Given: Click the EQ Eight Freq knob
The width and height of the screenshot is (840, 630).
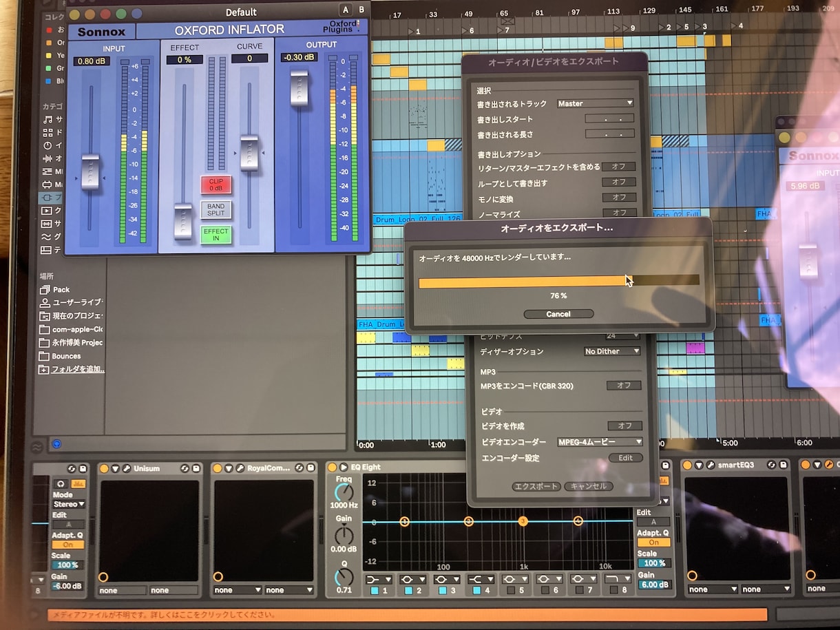Looking at the screenshot, I should [344, 492].
